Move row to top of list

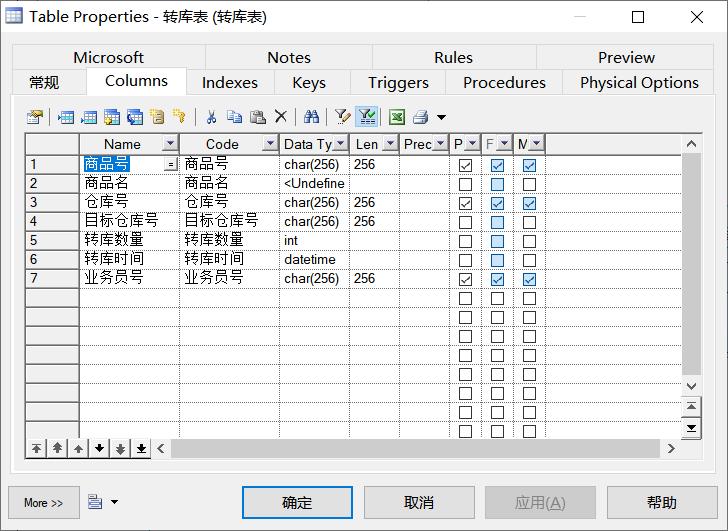36,448
